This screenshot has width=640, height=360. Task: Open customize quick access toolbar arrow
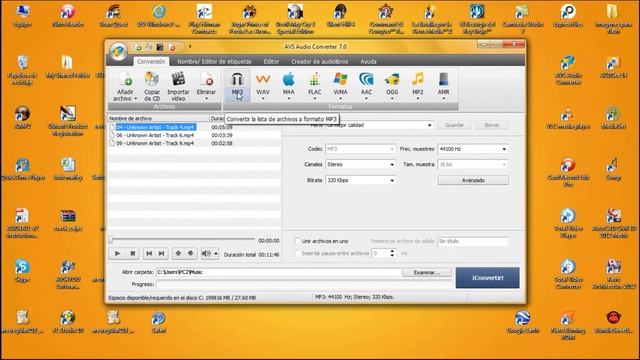(190, 47)
